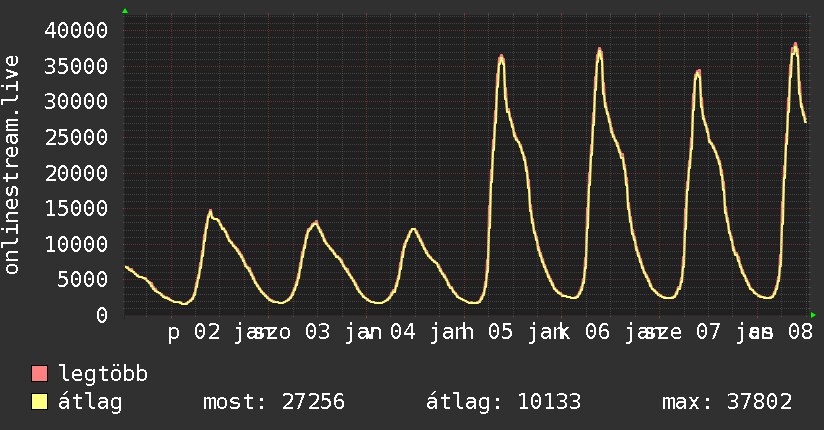Click the 0 y-axis label
The width and height of the screenshot is (824, 430).
(x=102, y=315)
